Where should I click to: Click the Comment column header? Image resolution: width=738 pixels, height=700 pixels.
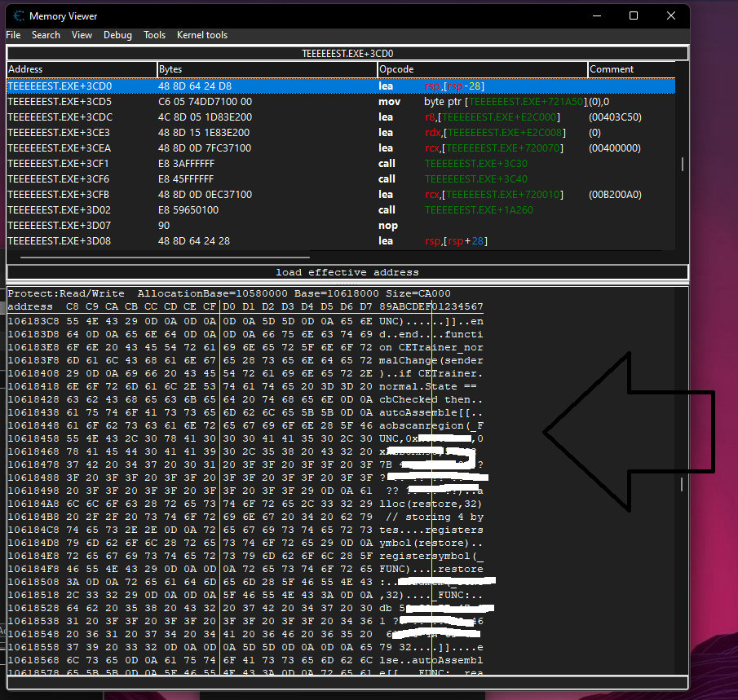pyautogui.click(x=632, y=69)
